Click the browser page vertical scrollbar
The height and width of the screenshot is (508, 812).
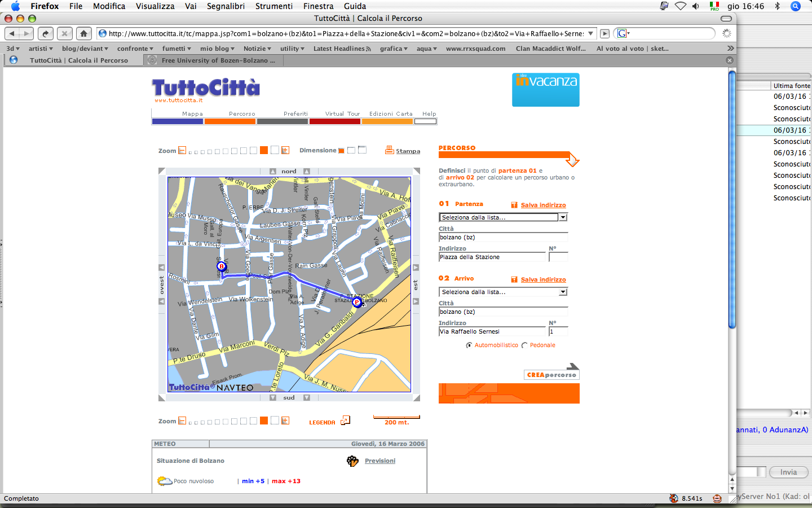(x=732, y=199)
